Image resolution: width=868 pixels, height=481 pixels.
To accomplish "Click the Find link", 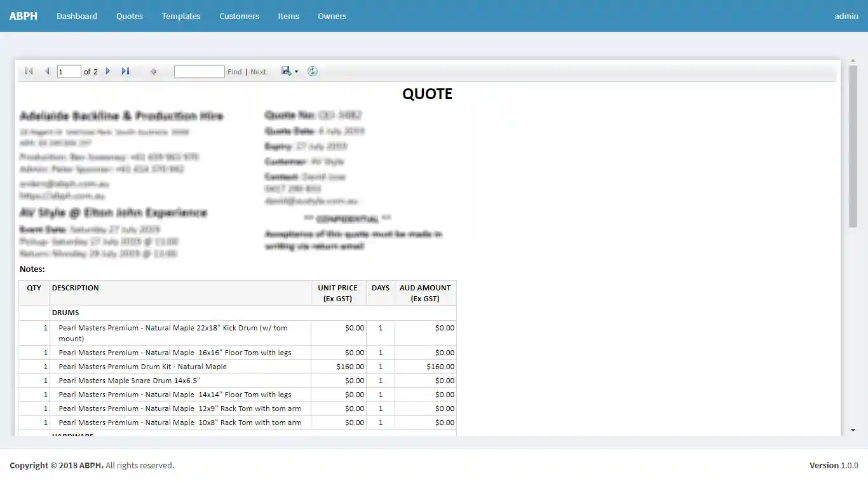I will [234, 72].
